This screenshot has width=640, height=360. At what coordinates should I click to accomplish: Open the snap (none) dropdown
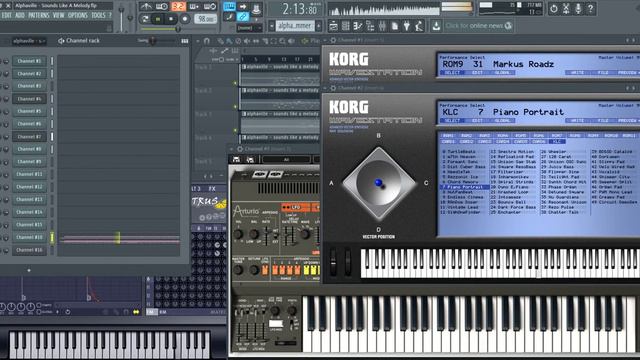tap(249, 28)
